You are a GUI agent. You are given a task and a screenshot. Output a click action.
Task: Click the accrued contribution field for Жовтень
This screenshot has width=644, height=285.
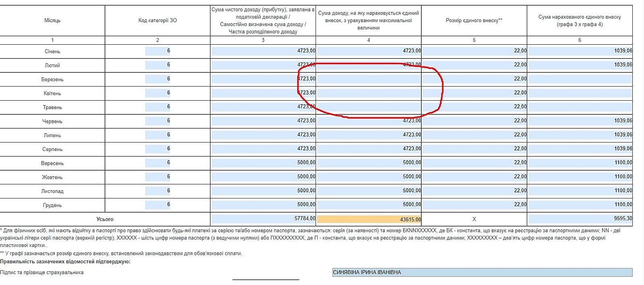pos(580,177)
